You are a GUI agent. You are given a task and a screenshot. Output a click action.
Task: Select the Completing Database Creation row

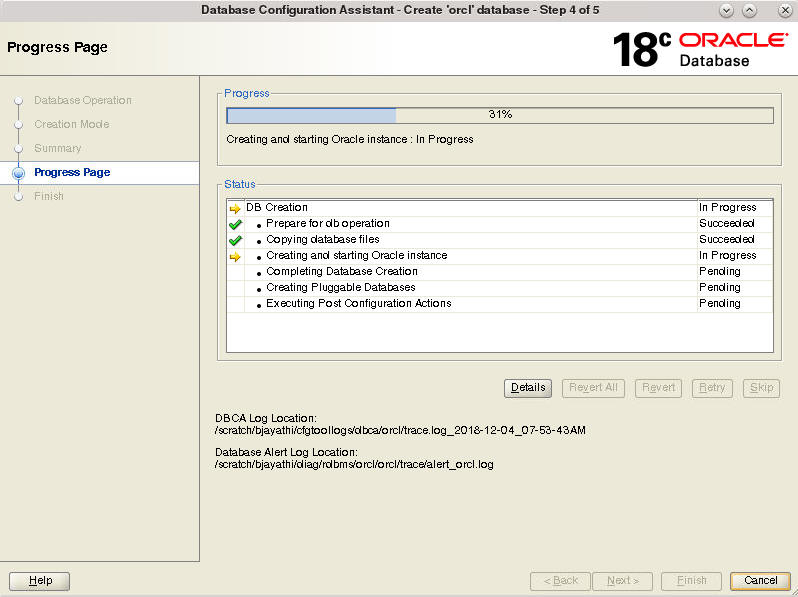click(x=500, y=272)
